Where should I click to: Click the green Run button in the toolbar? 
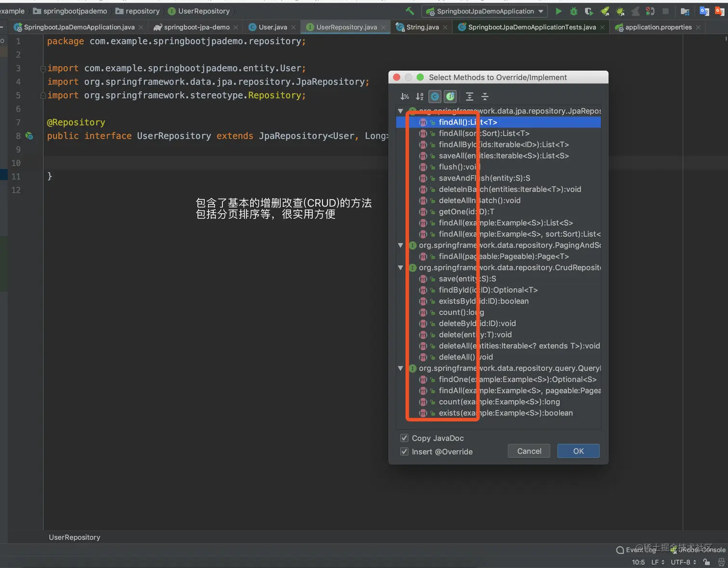click(559, 11)
